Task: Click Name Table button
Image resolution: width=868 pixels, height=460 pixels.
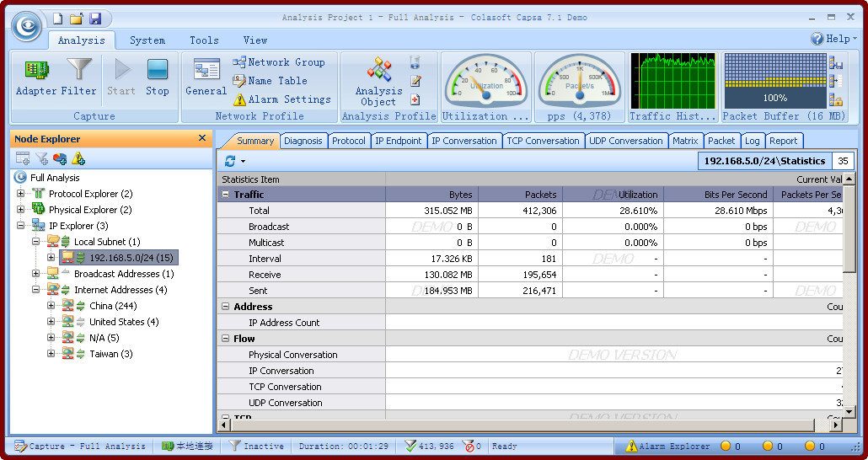Action: coord(270,81)
